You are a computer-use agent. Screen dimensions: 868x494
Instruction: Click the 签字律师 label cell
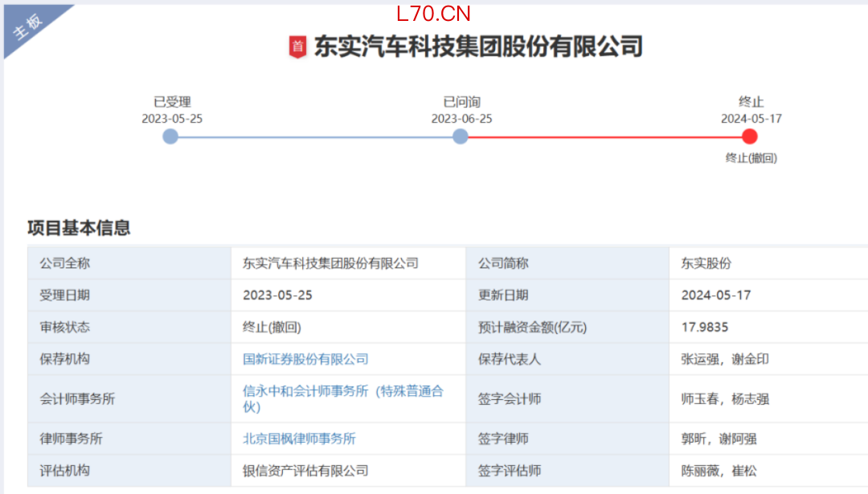pyautogui.click(x=567, y=439)
